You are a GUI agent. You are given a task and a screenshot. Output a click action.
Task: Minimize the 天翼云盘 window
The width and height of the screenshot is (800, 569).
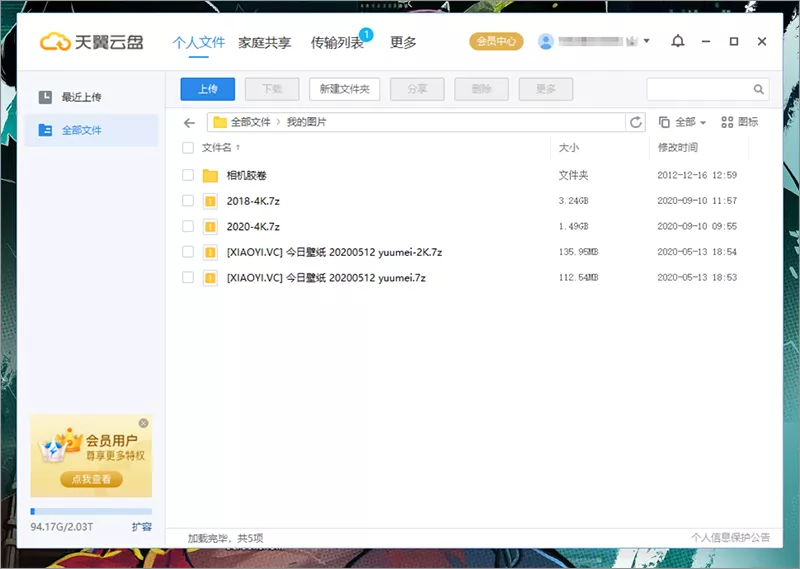706,41
